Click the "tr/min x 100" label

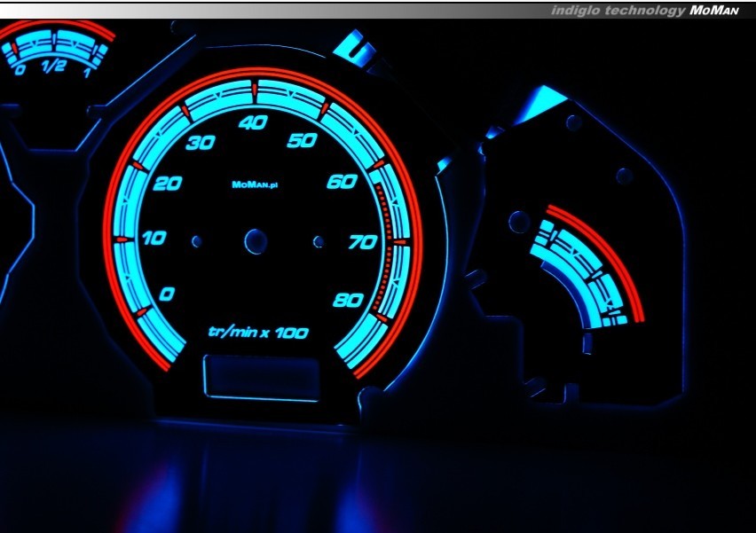coord(258,333)
